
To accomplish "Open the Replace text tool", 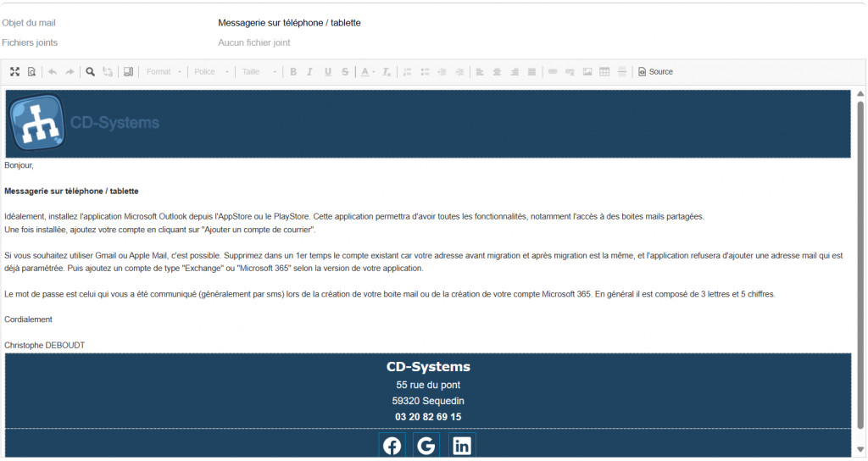I will tap(108, 72).
